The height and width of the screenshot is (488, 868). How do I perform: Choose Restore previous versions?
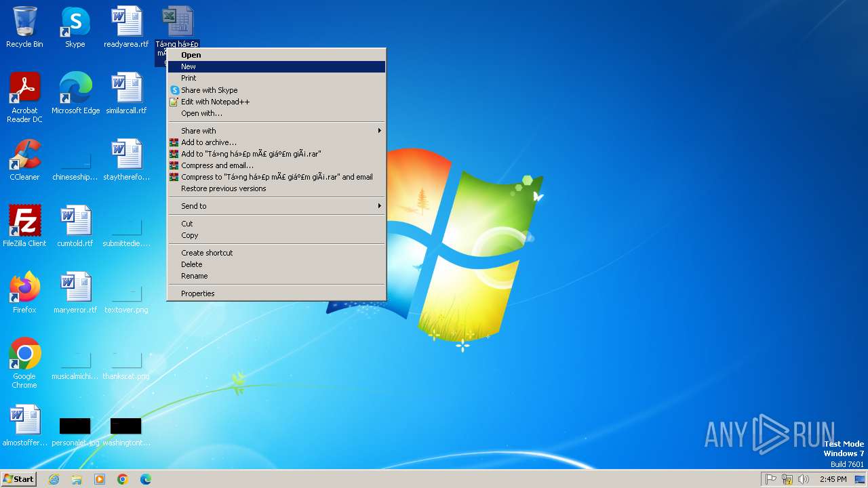(277, 188)
